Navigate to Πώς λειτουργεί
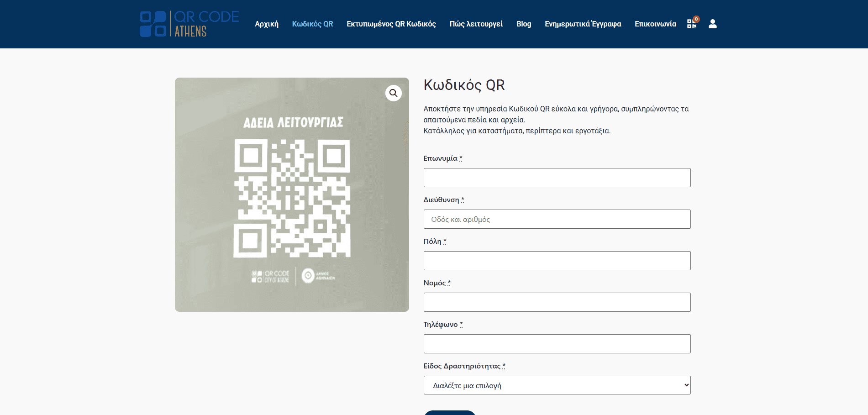 [x=476, y=24]
